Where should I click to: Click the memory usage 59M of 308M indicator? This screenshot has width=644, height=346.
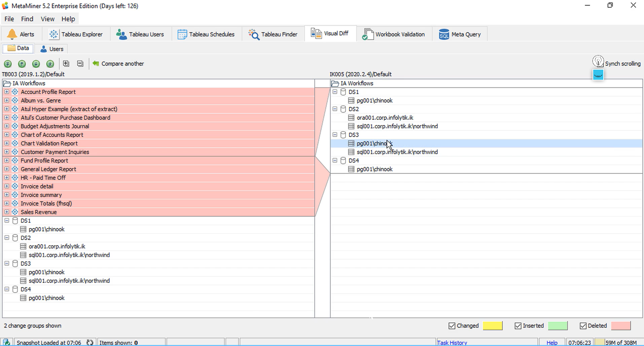(x=618, y=343)
